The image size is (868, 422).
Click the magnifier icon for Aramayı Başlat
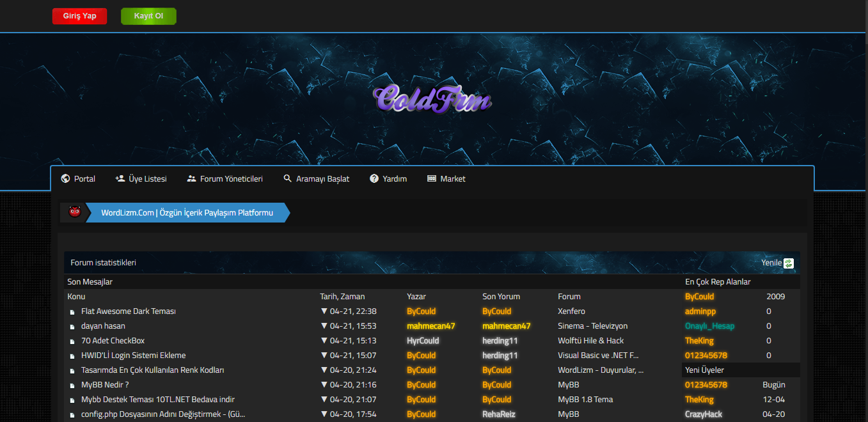point(288,179)
